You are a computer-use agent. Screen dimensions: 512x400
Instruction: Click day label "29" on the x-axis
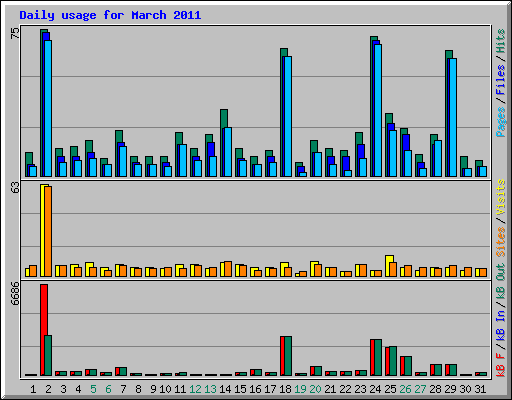click(450, 389)
